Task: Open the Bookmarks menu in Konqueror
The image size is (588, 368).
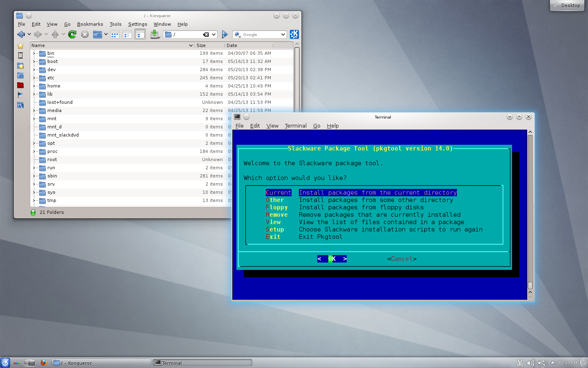Action: (90, 24)
